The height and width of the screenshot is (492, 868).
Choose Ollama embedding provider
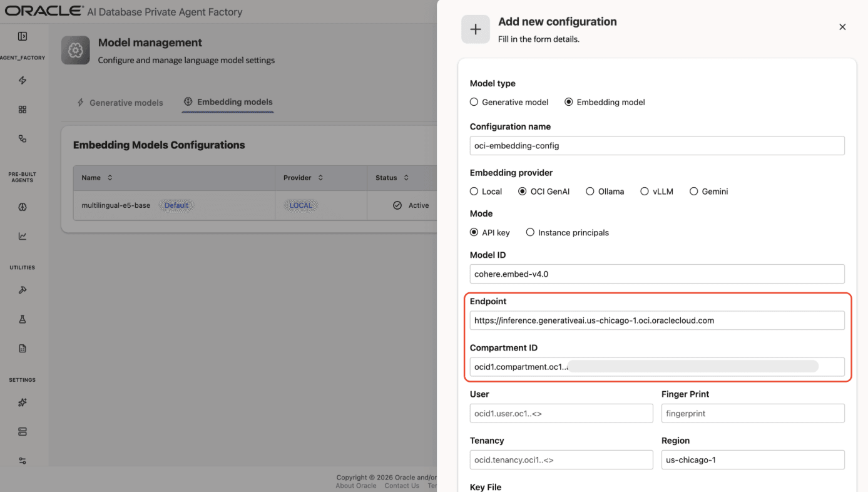coord(590,192)
